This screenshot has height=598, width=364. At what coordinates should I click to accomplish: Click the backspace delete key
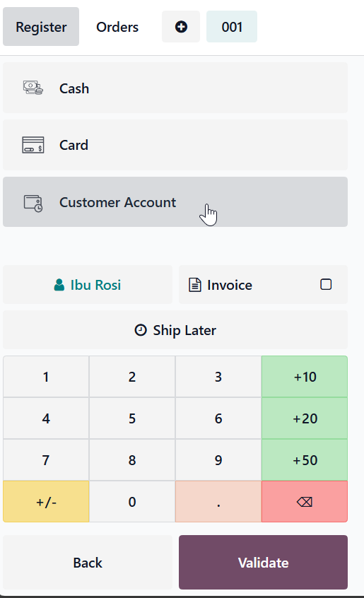(305, 501)
